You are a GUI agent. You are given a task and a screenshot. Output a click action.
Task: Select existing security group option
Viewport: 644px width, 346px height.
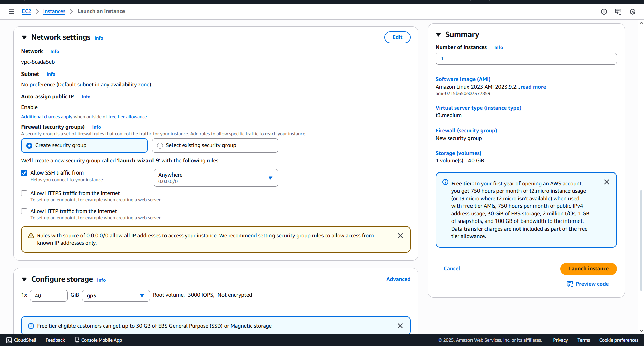[x=160, y=145]
